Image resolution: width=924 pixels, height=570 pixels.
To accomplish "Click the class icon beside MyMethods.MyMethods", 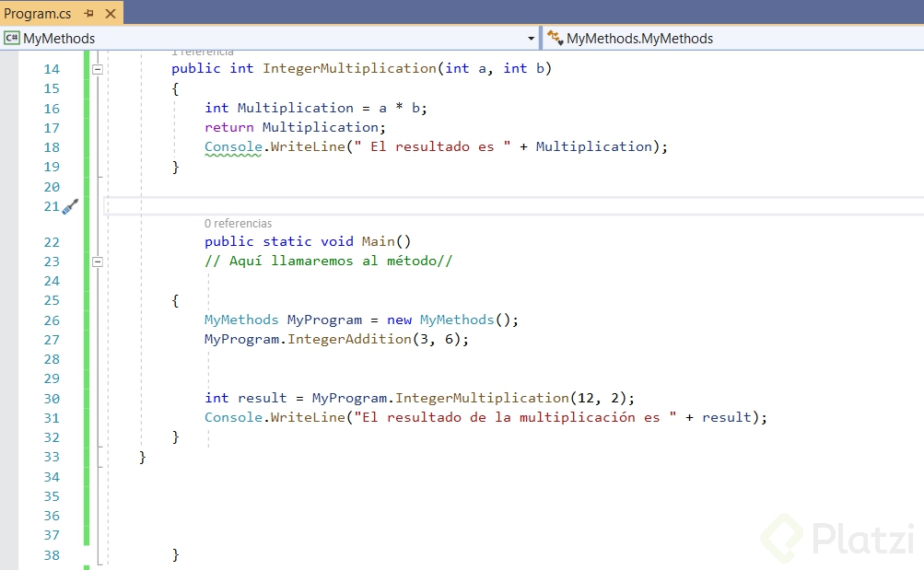I will [x=556, y=38].
